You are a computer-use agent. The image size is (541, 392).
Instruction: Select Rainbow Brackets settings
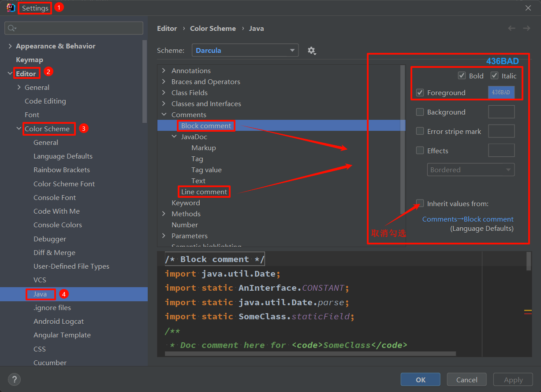pyautogui.click(x=62, y=170)
